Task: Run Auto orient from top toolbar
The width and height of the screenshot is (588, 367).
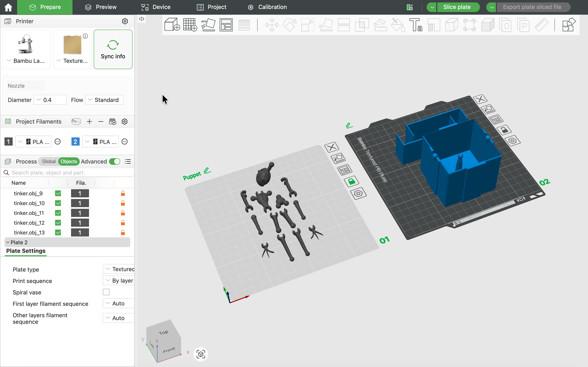Action: tap(208, 24)
